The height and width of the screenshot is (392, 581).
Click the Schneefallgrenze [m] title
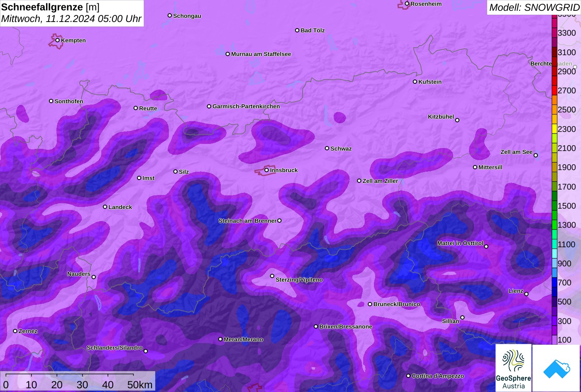coord(50,7)
